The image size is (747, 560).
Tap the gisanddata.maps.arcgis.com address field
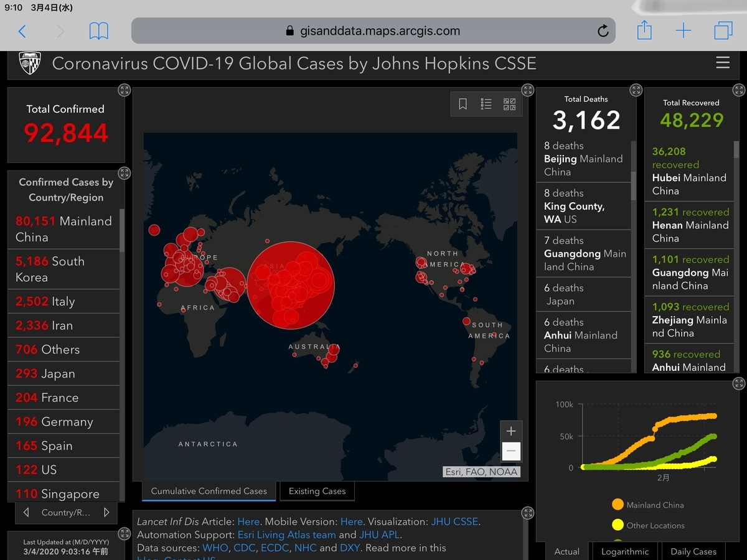click(x=374, y=30)
